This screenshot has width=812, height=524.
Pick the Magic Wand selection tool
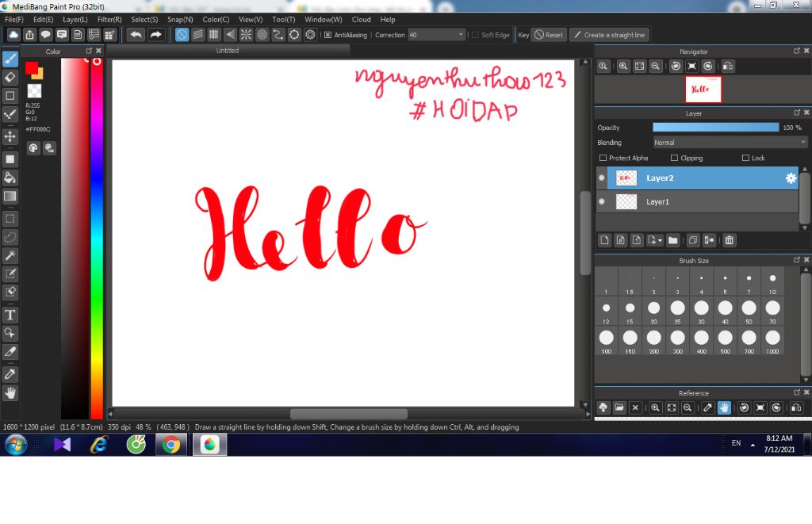[10, 254]
